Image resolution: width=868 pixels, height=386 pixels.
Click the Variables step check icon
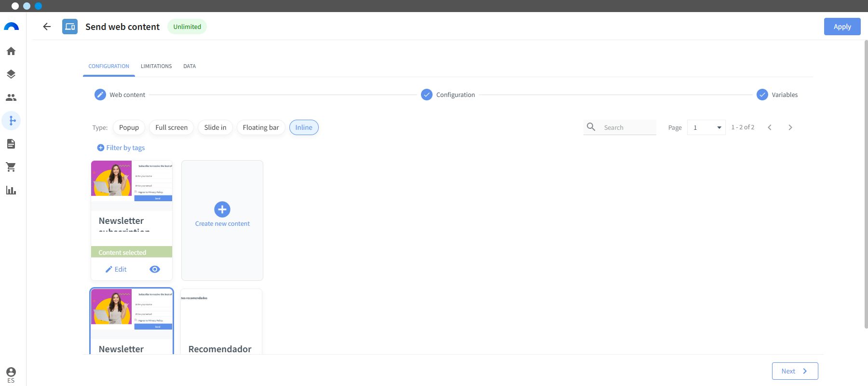762,95
